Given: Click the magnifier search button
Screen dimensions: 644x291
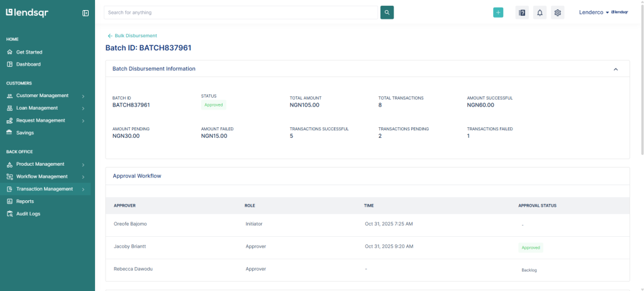Looking at the screenshot, I should click(387, 13).
